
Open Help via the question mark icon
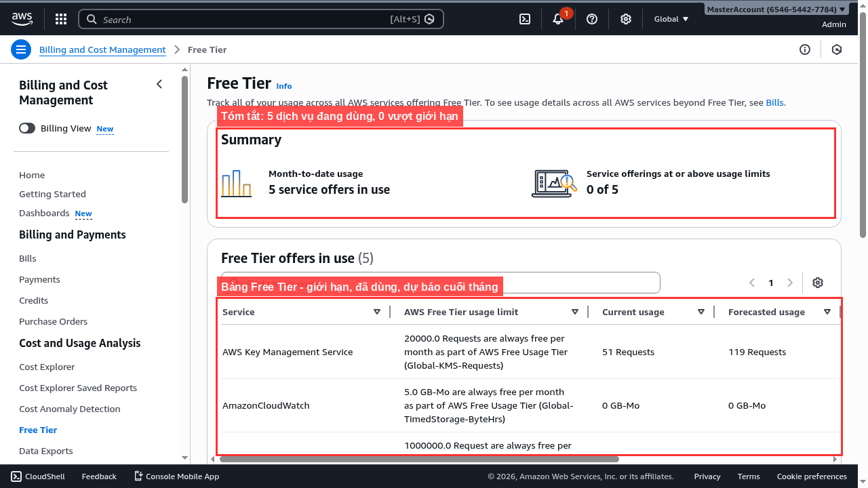[591, 18]
